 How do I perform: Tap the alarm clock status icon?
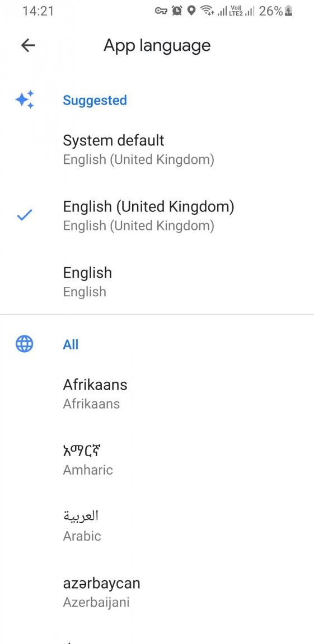point(177,11)
